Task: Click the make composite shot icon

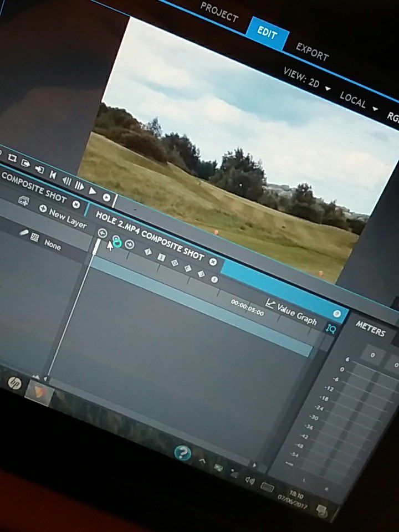Action: coord(23,201)
